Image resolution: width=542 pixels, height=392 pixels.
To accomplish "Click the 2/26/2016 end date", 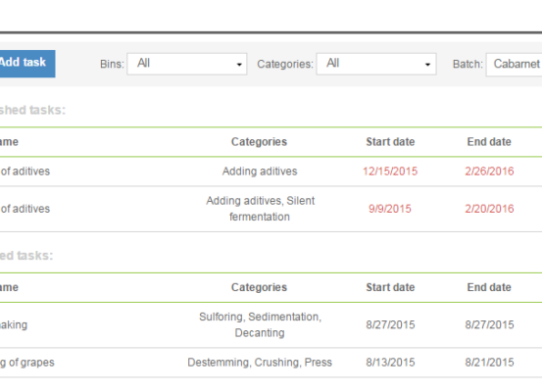I will point(489,171).
